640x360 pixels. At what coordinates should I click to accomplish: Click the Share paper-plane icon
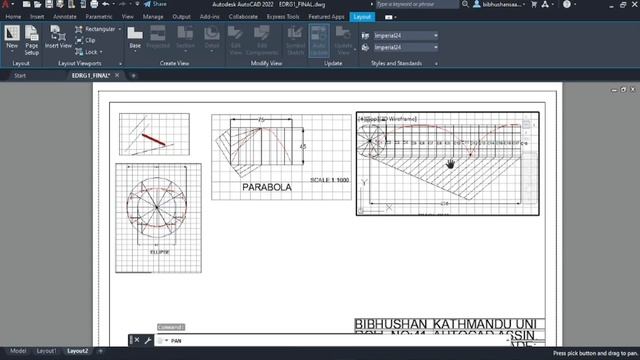click(x=147, y=4)
